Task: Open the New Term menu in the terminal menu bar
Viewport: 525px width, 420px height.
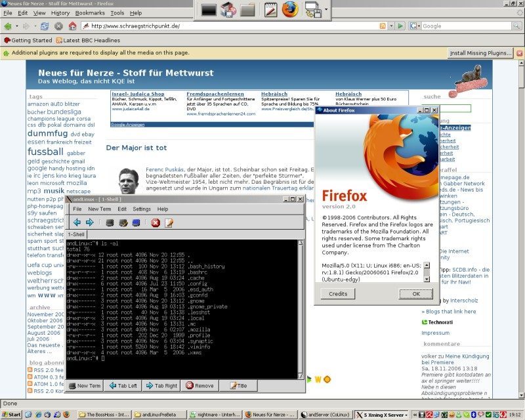Action: 100,209
